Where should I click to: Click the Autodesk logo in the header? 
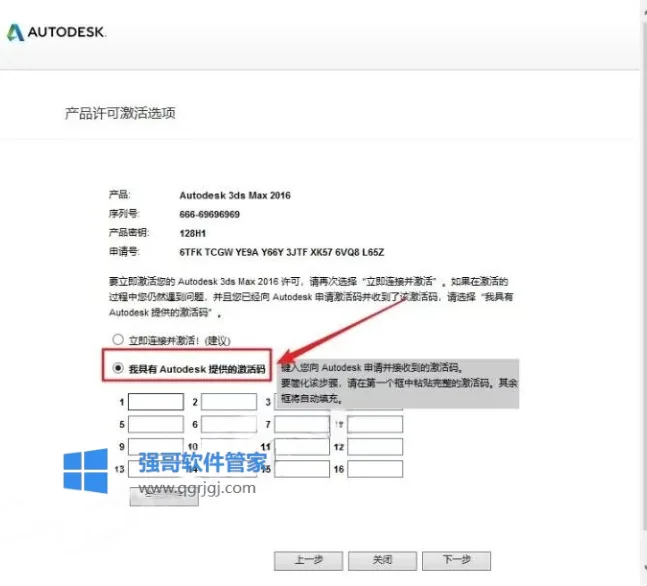click(57, 32)
